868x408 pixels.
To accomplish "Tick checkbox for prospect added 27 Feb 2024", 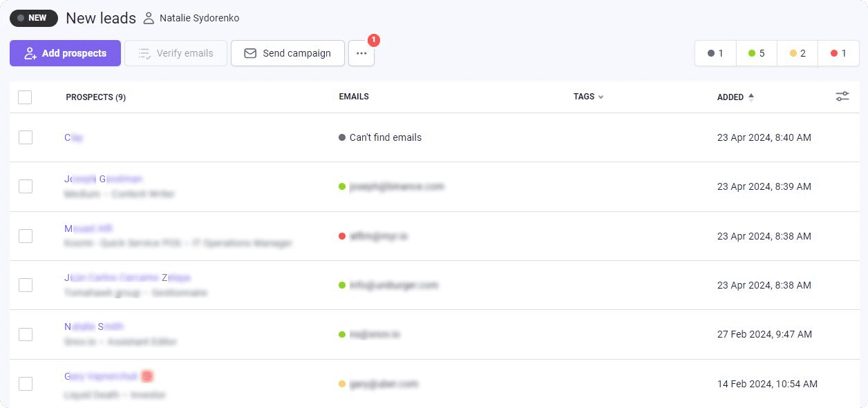I will click(26, 334).
